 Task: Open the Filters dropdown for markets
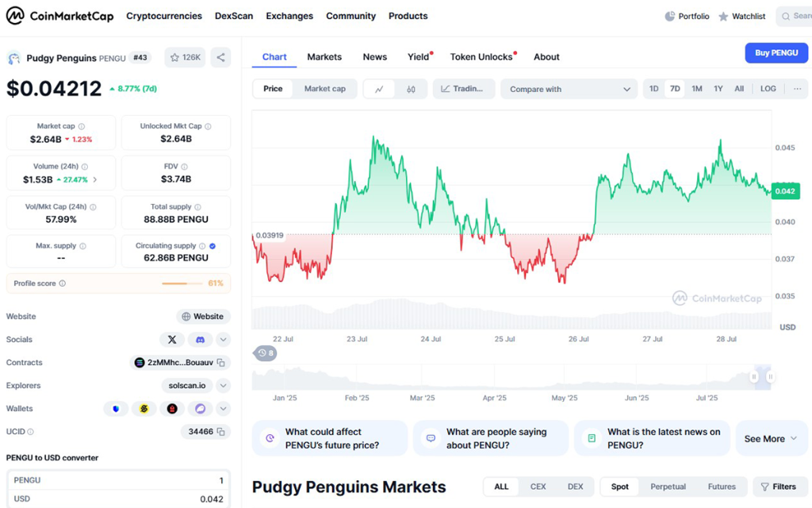pos(779,487)
